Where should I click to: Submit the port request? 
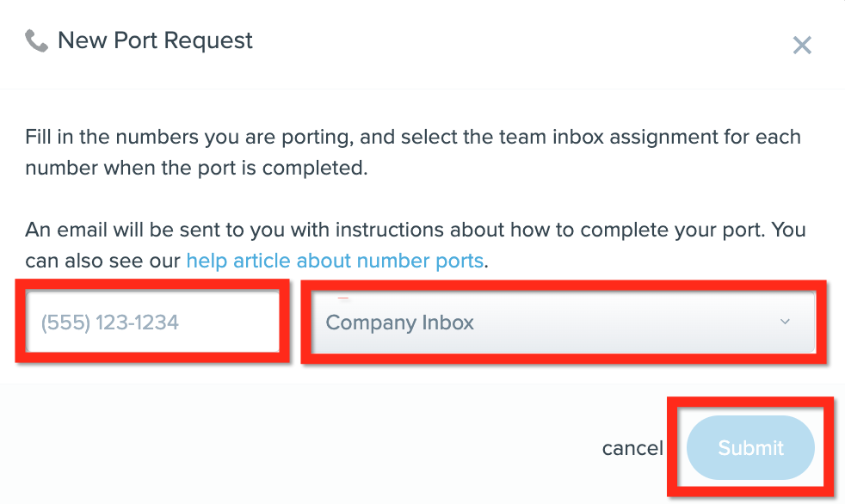pos(750,447)
